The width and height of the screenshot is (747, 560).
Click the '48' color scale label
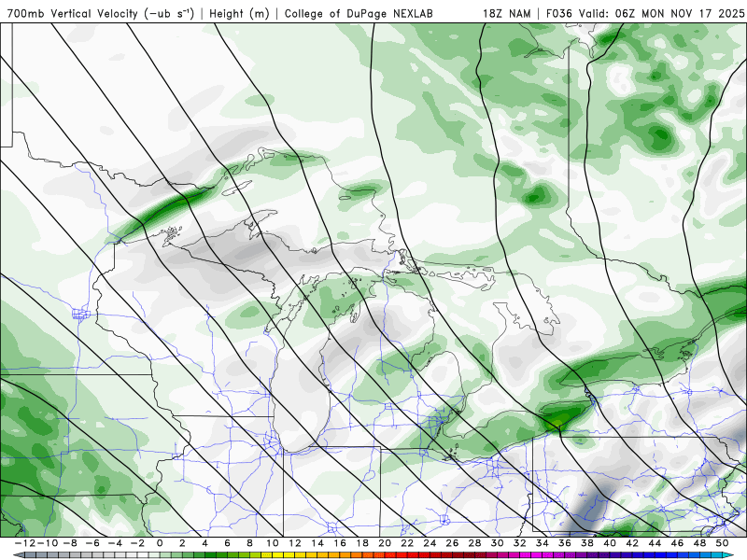tap(699, 543)
